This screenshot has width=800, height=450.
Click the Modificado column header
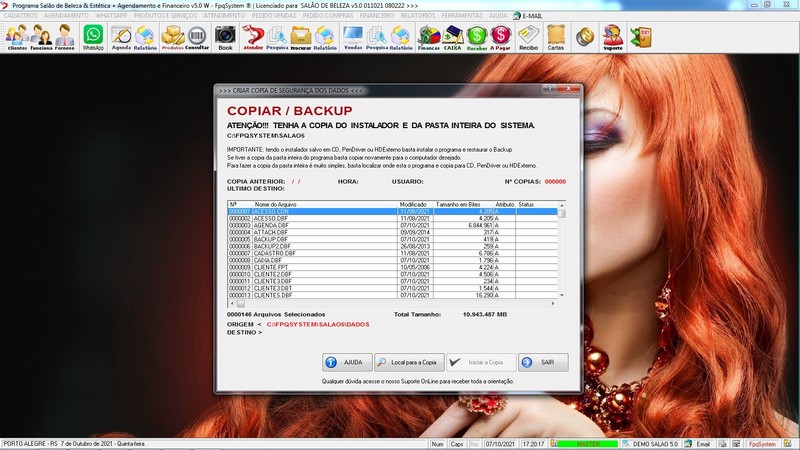point(413,205)
